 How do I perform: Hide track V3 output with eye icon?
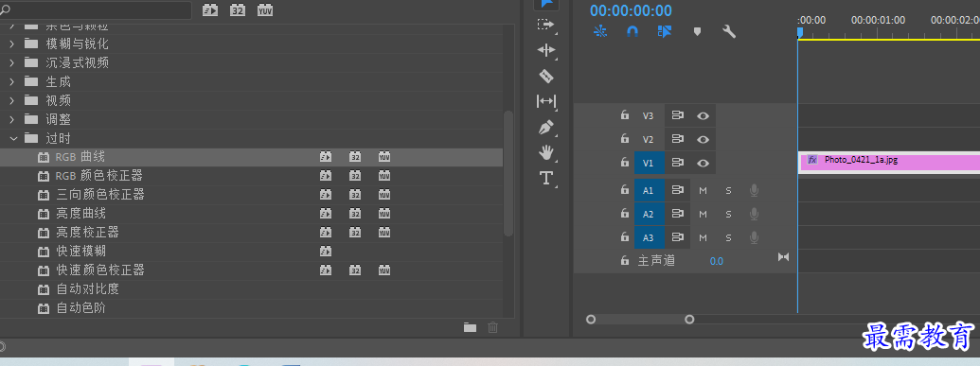[704, 115]
